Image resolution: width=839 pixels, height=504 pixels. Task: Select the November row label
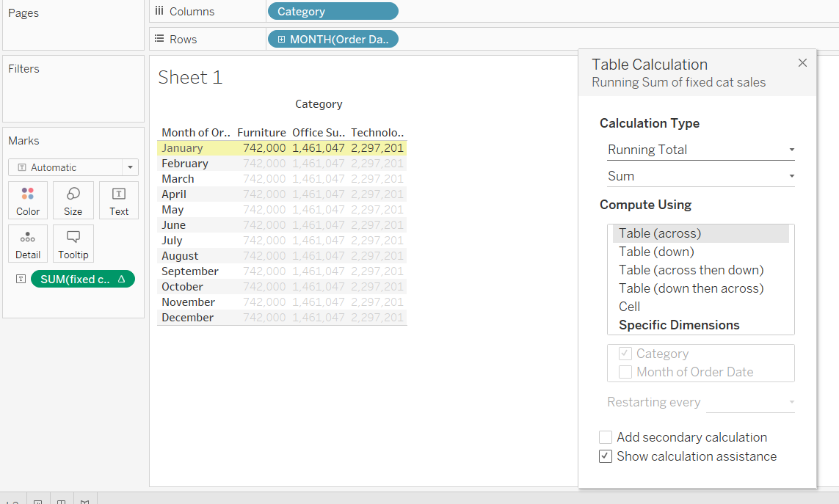(188, 302)
